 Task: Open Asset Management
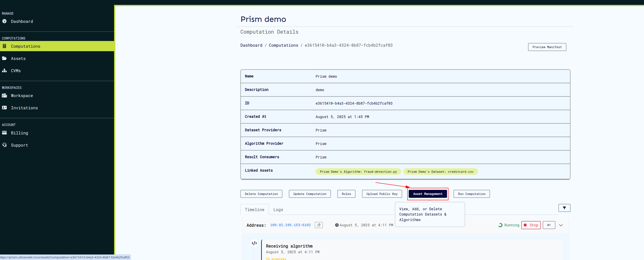[427, 194]
